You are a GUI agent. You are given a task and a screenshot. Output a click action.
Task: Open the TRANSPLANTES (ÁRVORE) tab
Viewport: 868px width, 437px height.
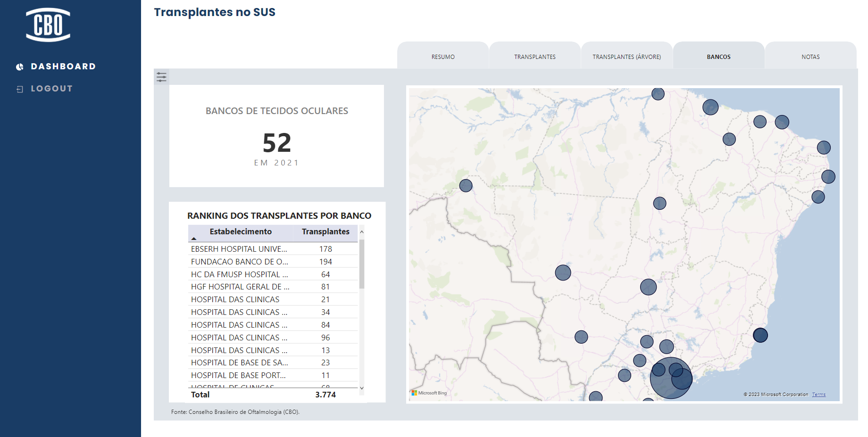626,57
